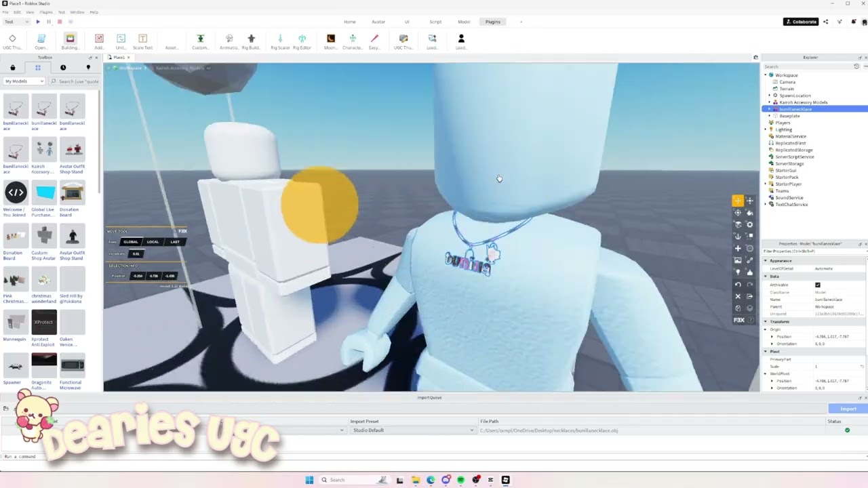The height and width of the screenshot is (488, 868).
Task: Open the Building Tools plugin
Action: (x=70, y=41)
